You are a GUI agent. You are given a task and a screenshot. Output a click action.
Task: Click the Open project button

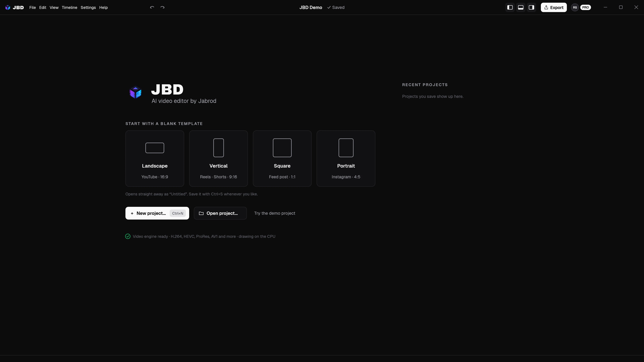click(x=220, y=213)
